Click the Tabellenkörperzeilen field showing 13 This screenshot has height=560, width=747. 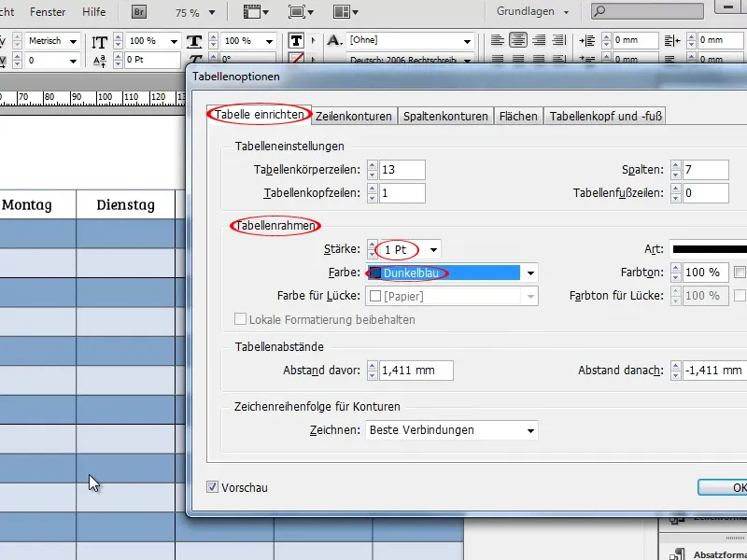[x=402, y=170]
